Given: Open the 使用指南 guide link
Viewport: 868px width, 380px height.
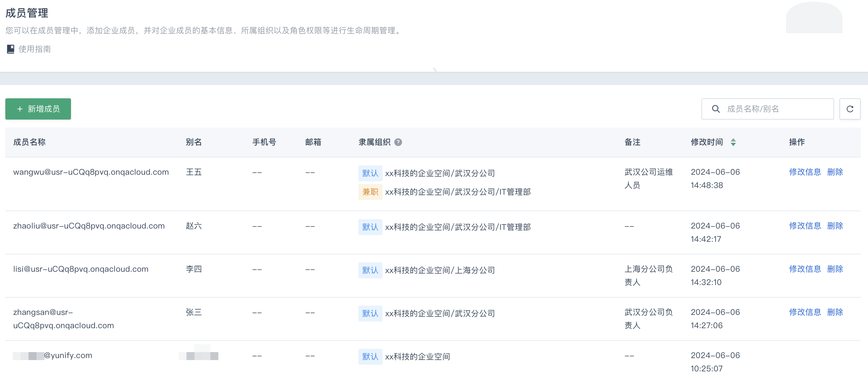Looking at the screenshot, I should pos(34,49).
